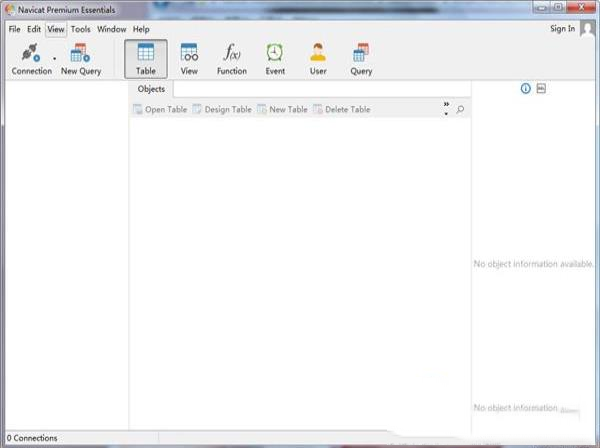This screenshot has width=600, height=448.
Task: Open the User objects list
Action: click(x=318, y=59)
